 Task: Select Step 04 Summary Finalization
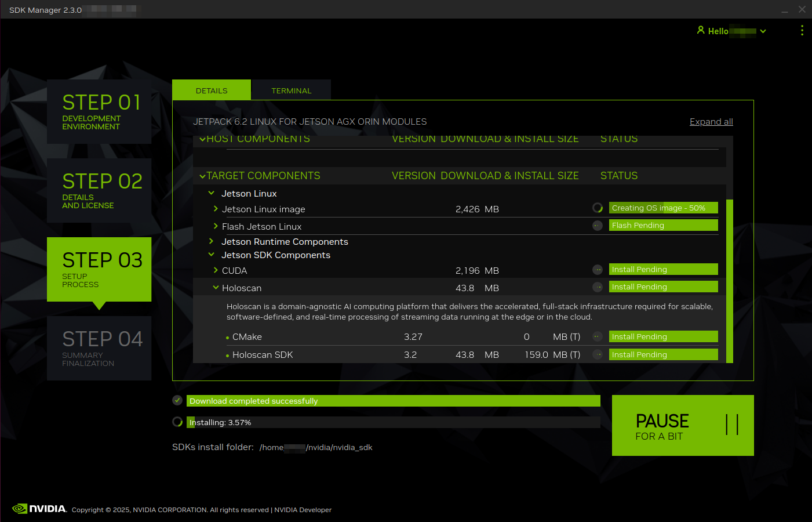click(x=99, y=348)
